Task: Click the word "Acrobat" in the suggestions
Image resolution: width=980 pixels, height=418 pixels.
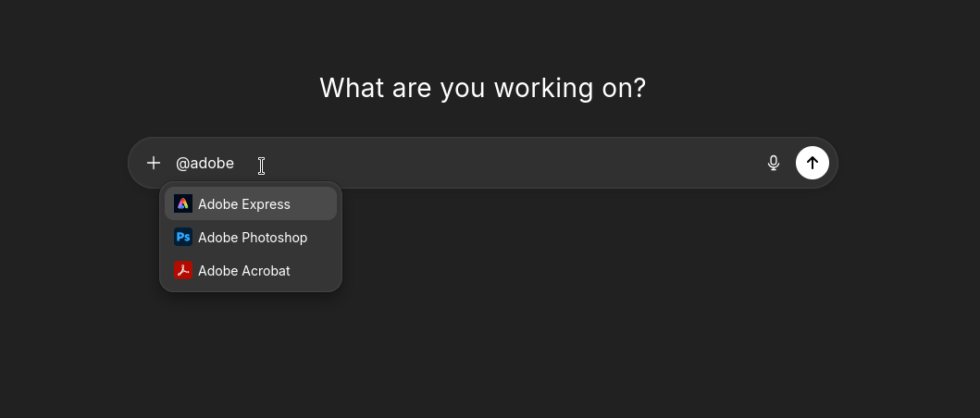Action: [267, 271]
